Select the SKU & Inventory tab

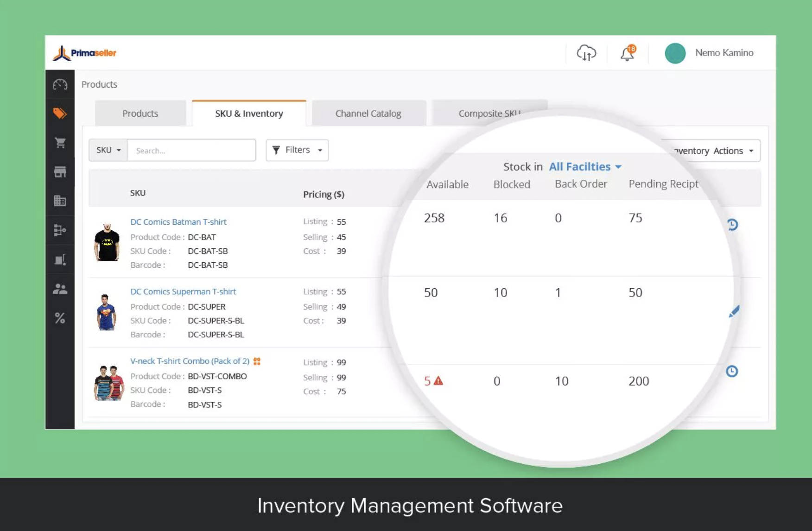(249, 114)
